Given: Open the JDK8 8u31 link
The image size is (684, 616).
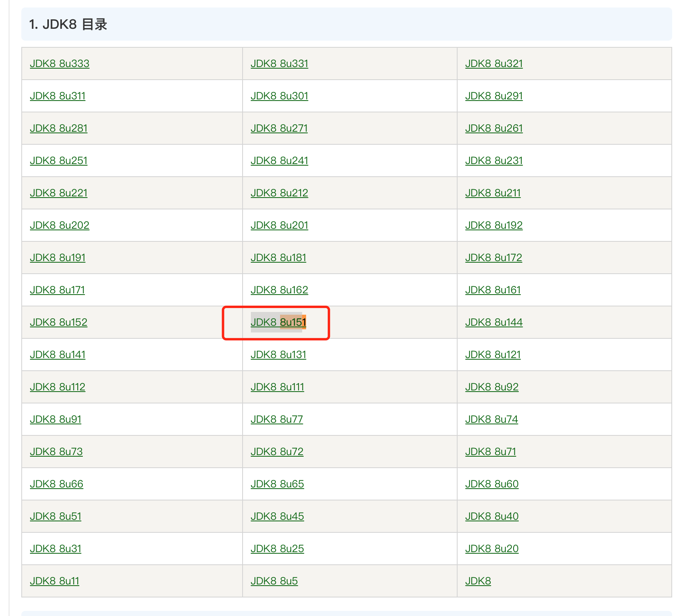Looking at the screenshot, I should pyautogui.click(x=56, y=549).
